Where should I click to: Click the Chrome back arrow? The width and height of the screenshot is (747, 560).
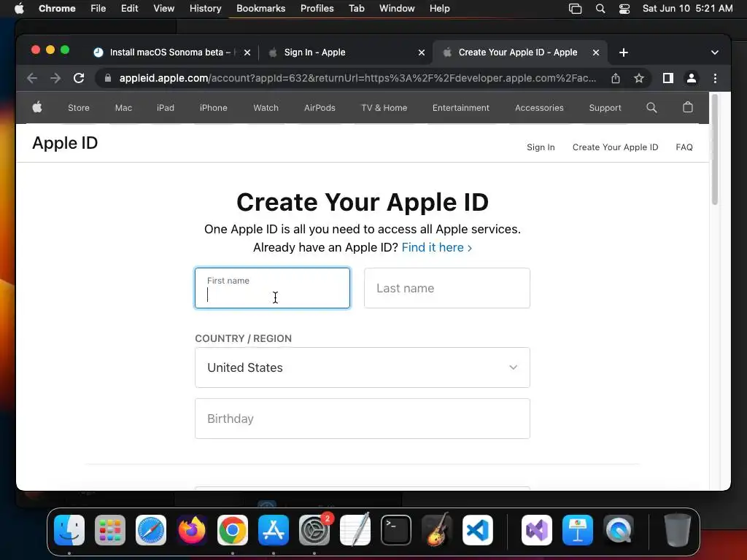tap(32, 78)
